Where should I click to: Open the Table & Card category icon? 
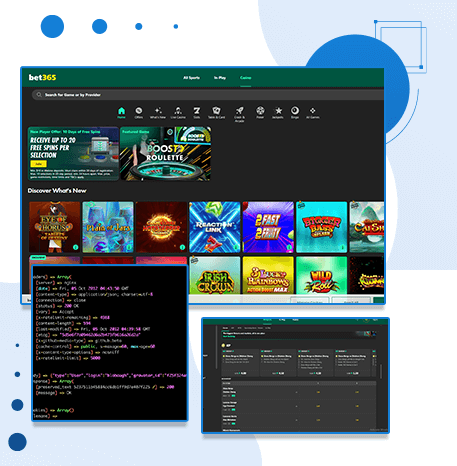click(216, 112)
